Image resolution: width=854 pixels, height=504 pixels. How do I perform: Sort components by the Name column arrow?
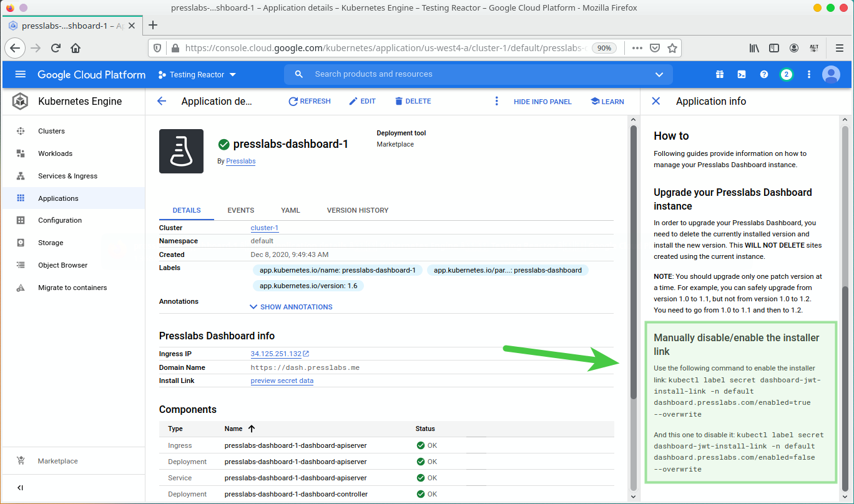tap(252, 429)
